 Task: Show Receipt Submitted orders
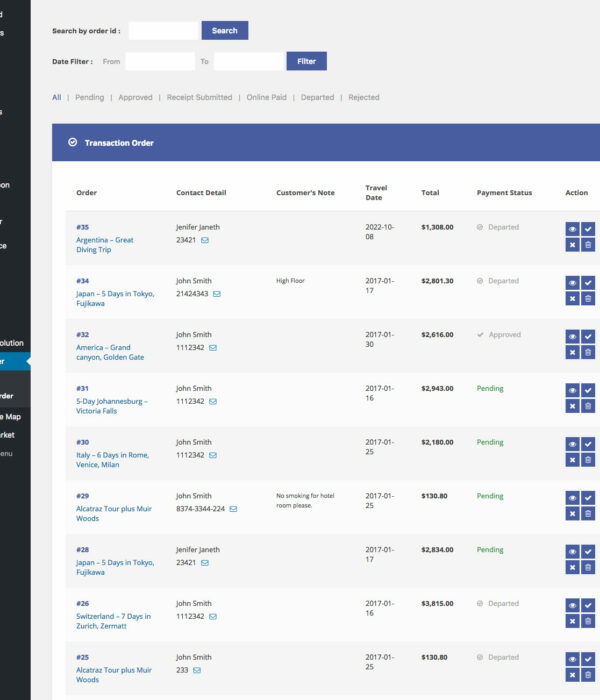pyautogui.click(x=199, y=98)
